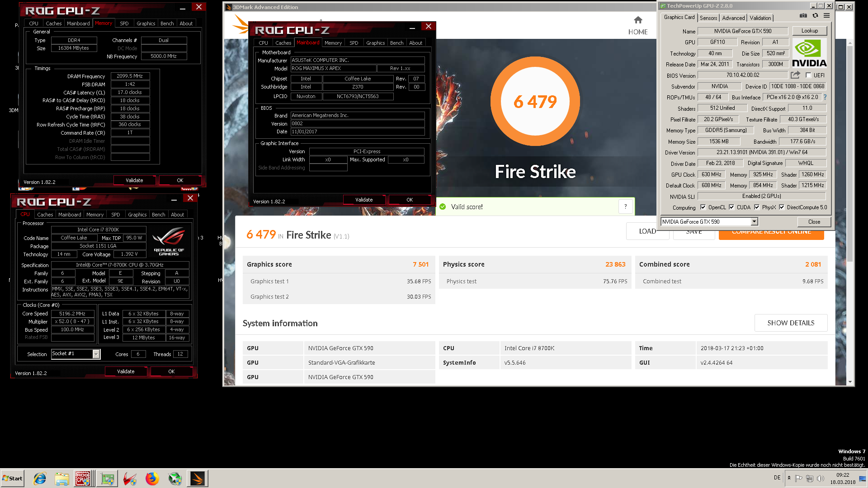Click the NVIDIA logo in GPU-Z
This screenshot has height=488, width=868.
coord(809,53)
